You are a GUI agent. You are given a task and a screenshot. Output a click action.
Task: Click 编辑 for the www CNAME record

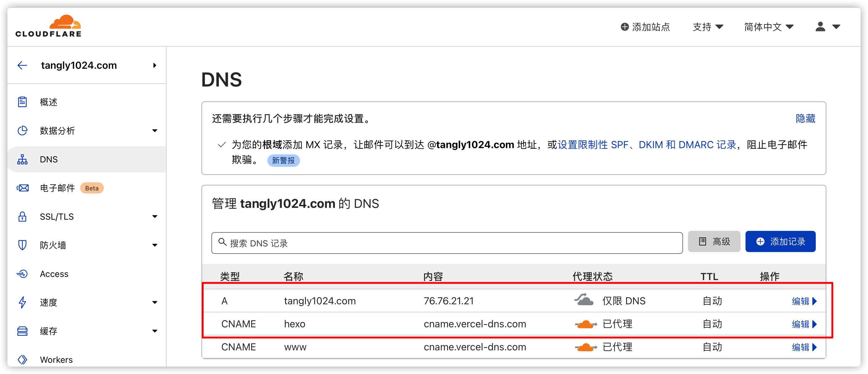(x=804, y=347)
